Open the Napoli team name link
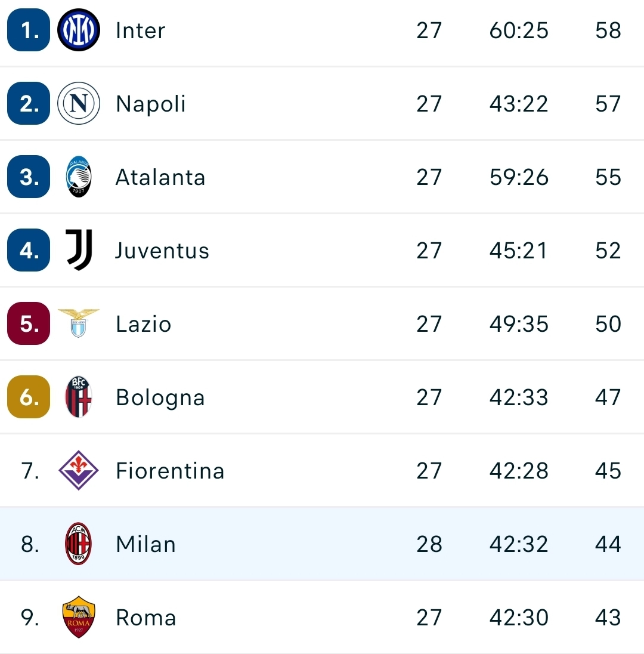The height and width of the screenshot is (654, 644). [150, 104]
